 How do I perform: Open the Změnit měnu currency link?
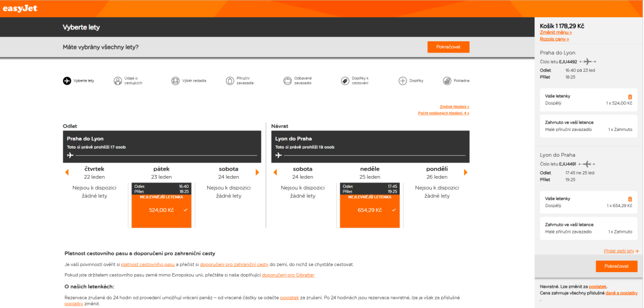[555, 33]
